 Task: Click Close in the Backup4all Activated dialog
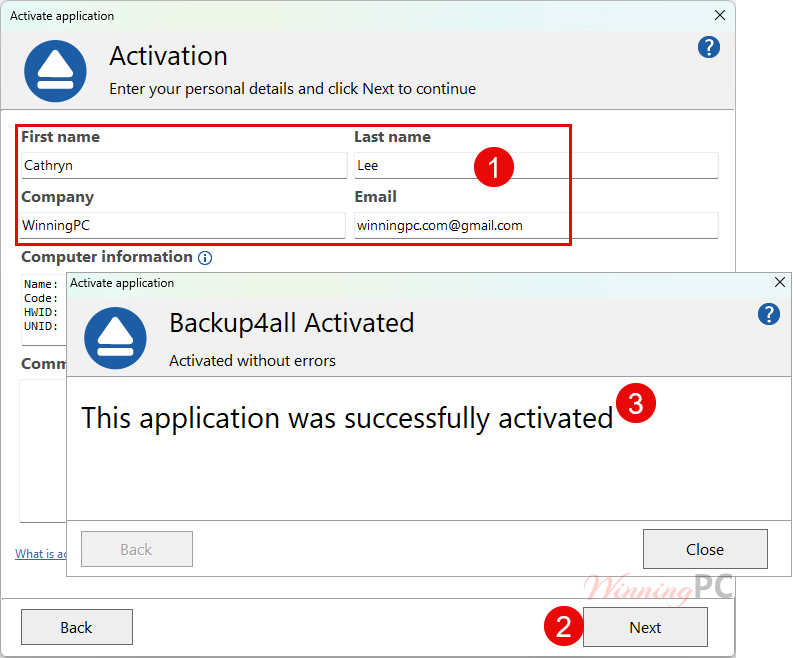point(705,549)
